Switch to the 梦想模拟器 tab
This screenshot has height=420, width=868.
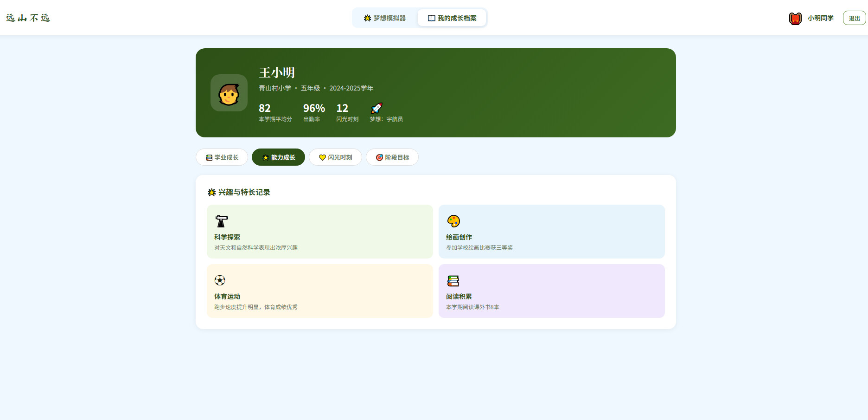384,18
